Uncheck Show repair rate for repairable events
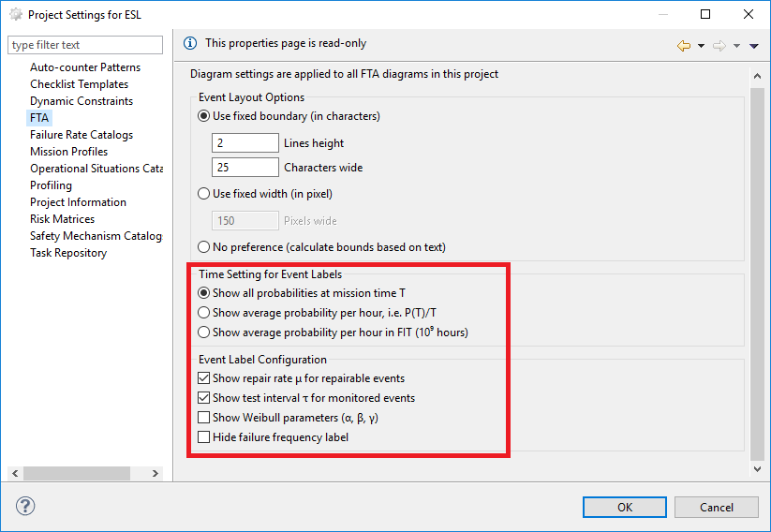The image size is (771, 532). click(x=204, y=378)
